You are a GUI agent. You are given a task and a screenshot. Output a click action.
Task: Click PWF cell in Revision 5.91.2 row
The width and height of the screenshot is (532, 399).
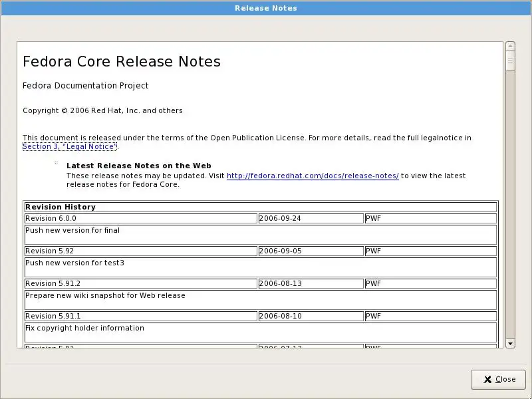pyautogui.click(x=430, y=284)
